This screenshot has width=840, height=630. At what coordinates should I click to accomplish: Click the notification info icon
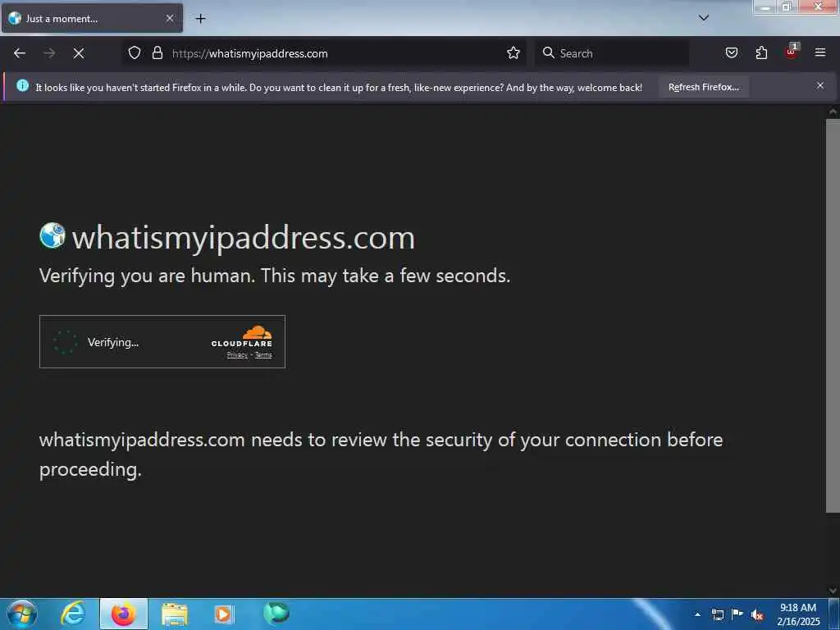22,85
